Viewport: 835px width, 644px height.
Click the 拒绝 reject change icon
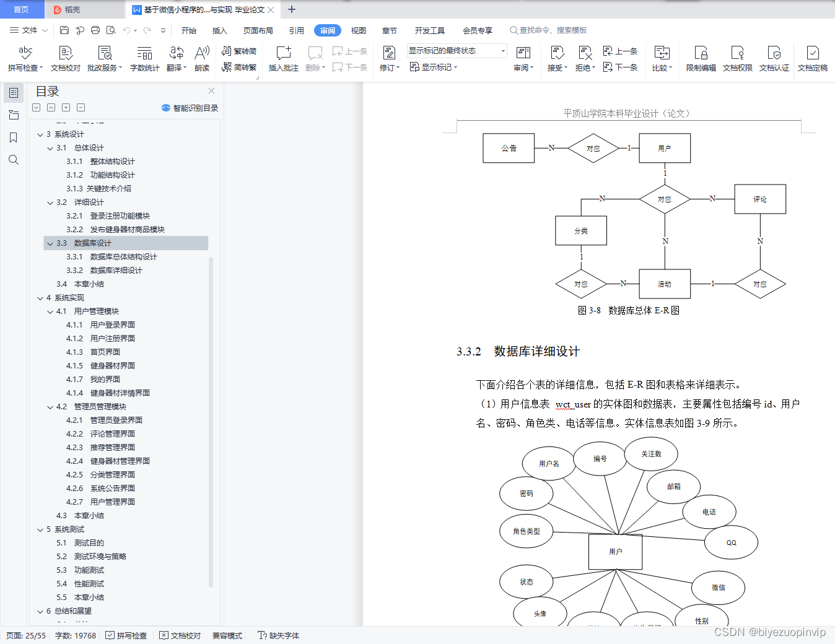coord(585,53)
